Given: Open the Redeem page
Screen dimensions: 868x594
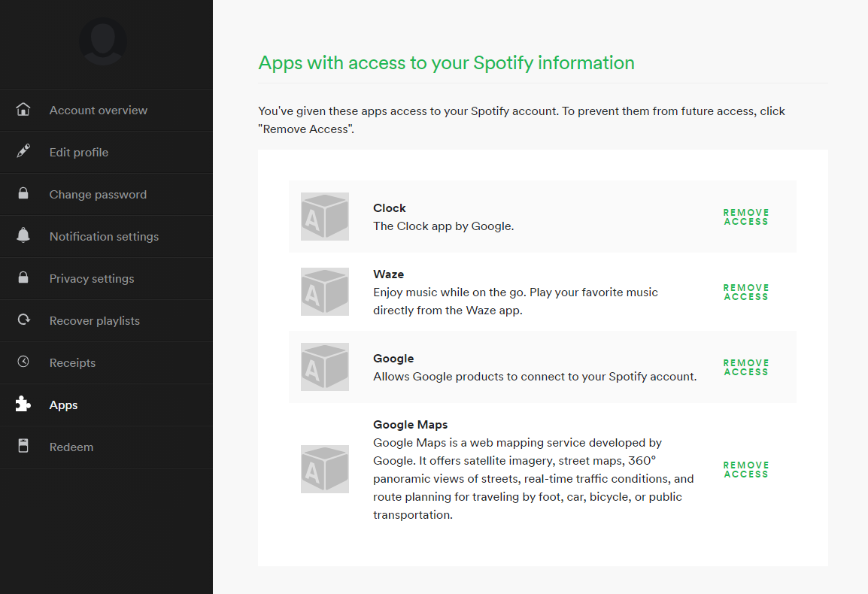Looking at the screenshot, I should pyautogui.click(x=106, y=447).
